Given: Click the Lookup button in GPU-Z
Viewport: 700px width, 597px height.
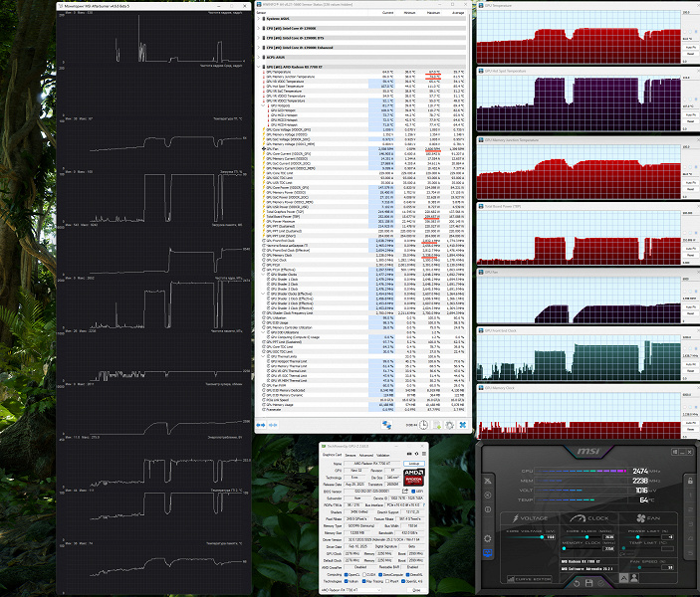Looking at the screenshot, I should tap(414, 464).
